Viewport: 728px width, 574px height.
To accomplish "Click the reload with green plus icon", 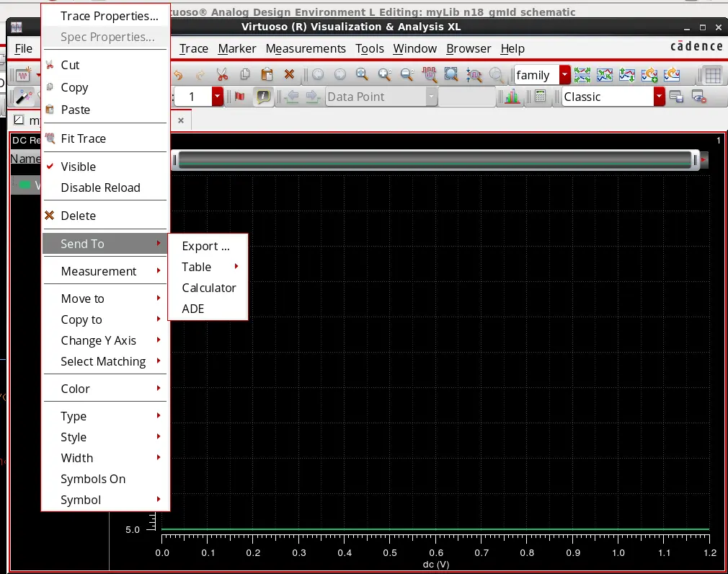I will coord(649,75).
